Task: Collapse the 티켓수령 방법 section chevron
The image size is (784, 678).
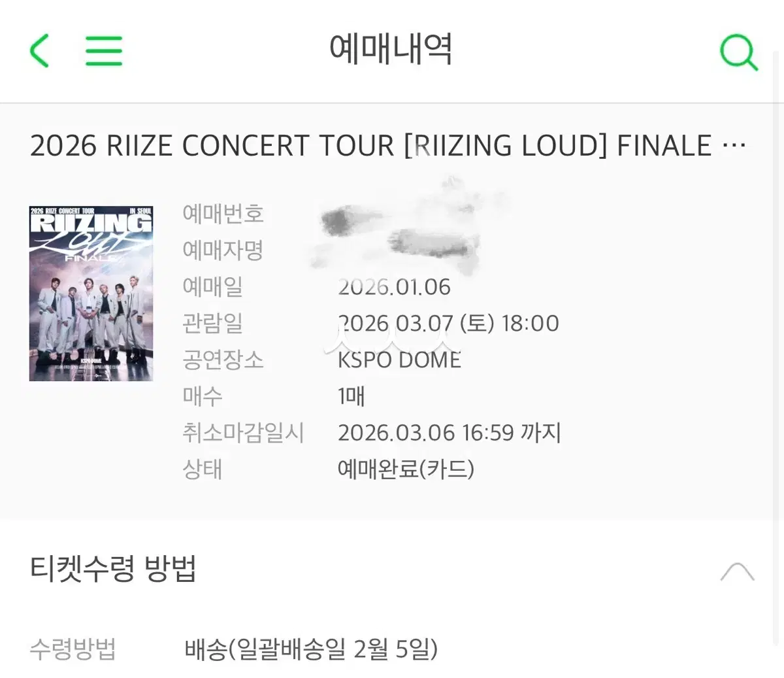Action: coord(737,571)
